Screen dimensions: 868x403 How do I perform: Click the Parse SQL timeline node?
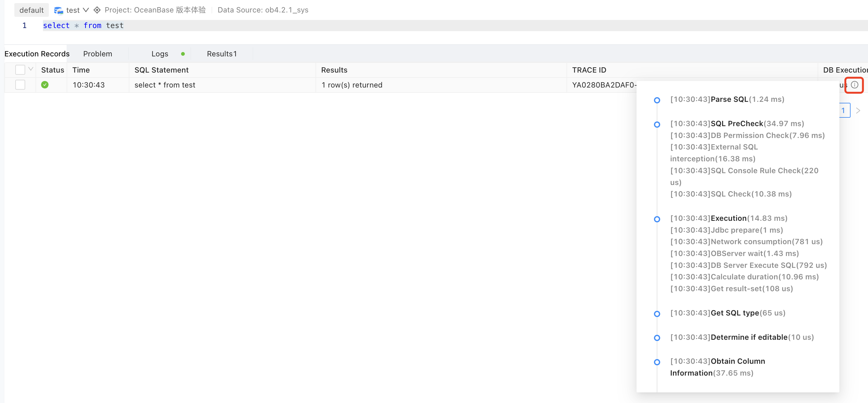(x=657, y=100)
